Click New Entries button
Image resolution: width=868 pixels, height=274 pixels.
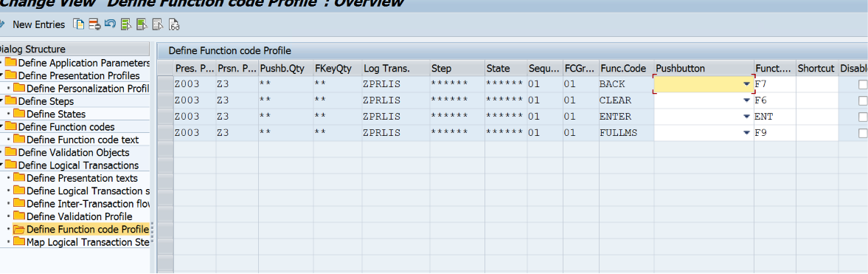click(39, 24)
